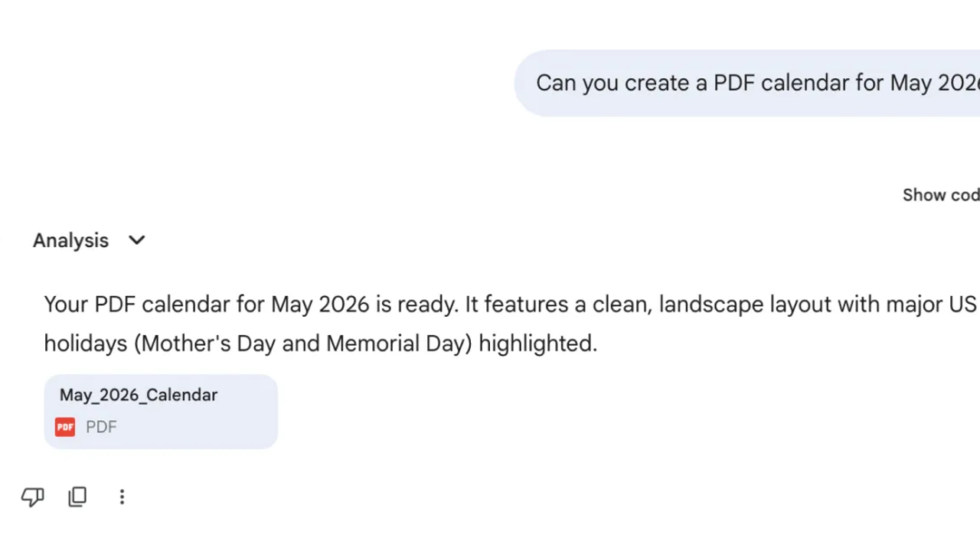Click the red PDF file icon
The width and height of the screenshot is (980, 551).
point(65,427)
